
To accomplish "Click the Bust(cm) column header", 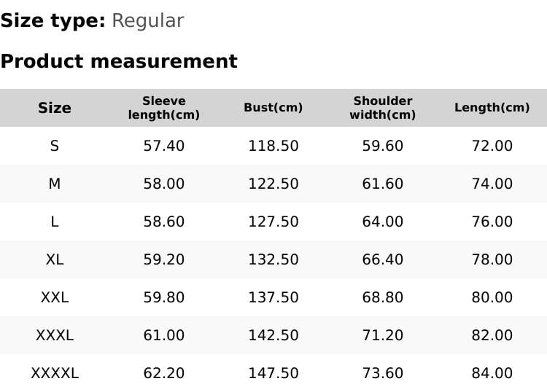I will pos(273,108).
